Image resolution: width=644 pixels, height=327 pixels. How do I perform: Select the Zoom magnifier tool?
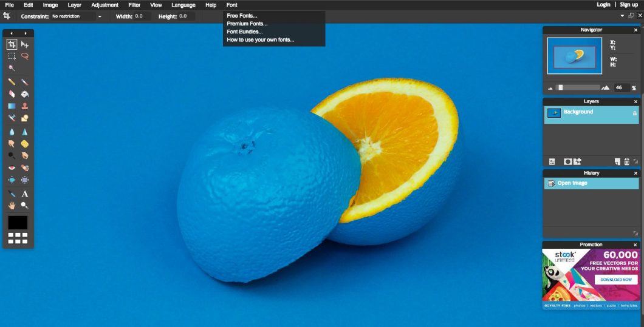25,206
